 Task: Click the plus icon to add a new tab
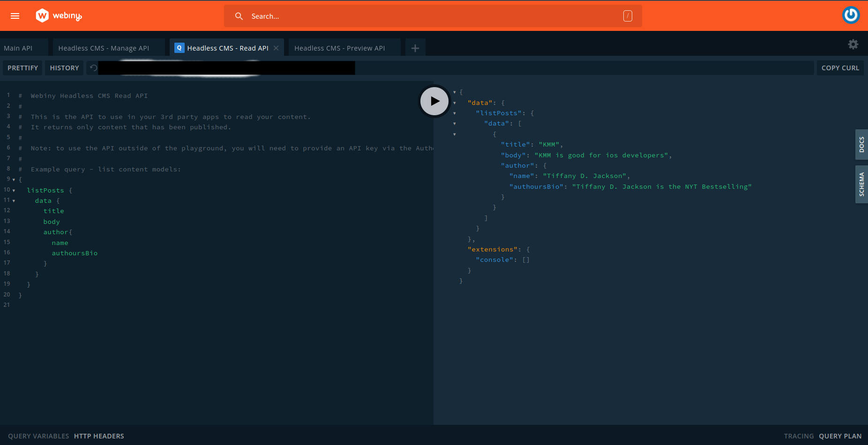(x=415, y=47)
